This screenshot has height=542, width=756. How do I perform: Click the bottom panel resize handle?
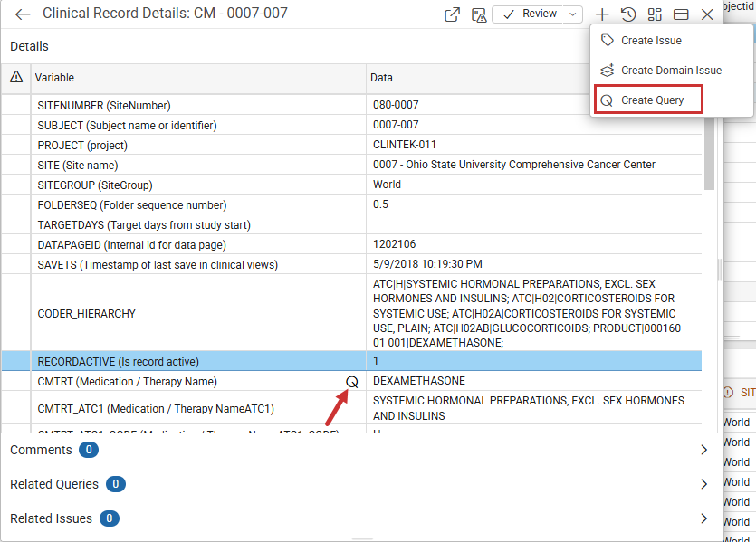click(x=362, y=537)
